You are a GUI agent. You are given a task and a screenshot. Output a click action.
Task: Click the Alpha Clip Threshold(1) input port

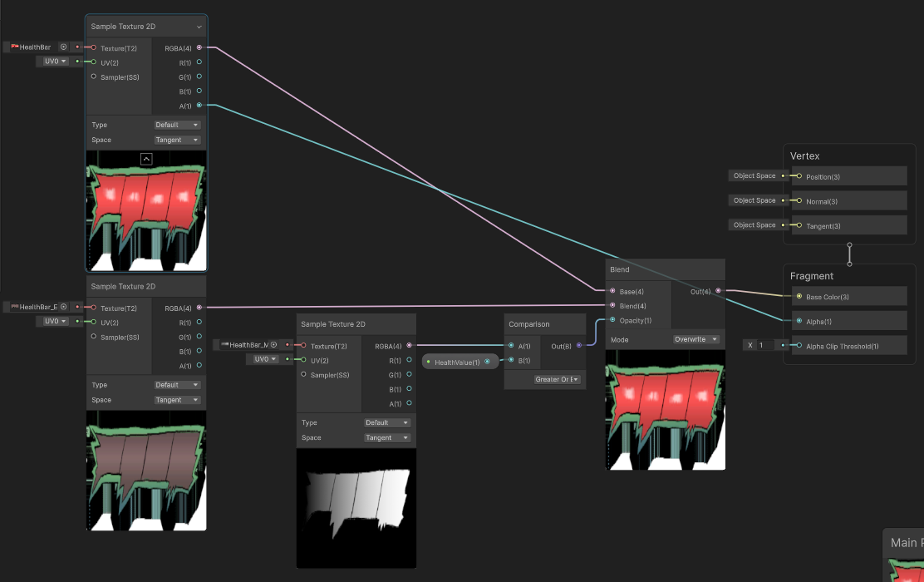(799, 346)
